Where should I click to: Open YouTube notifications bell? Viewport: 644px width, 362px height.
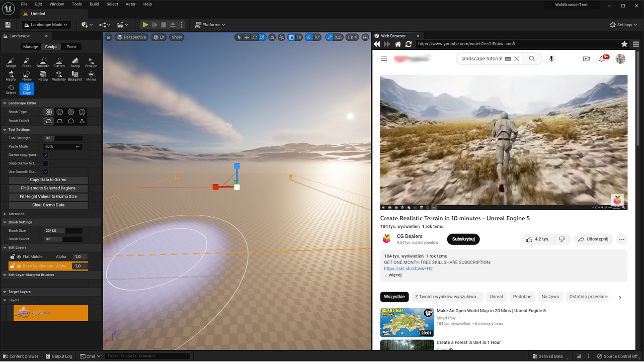pos(602,59)
